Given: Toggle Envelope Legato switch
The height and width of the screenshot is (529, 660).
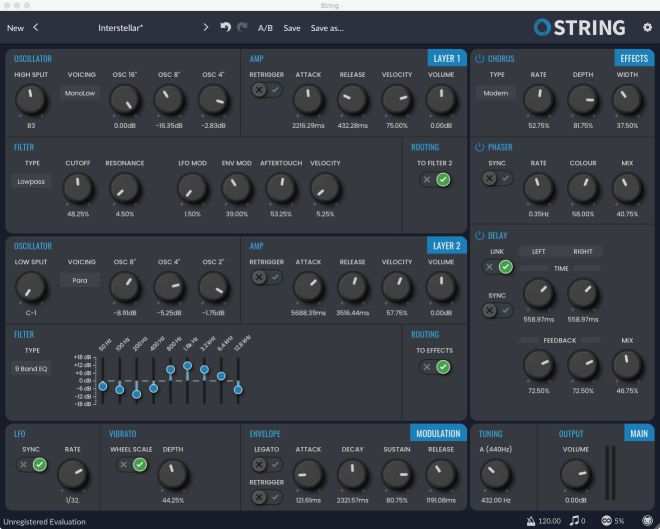Looking at the screenshot, I should click(x=267, y=465).
